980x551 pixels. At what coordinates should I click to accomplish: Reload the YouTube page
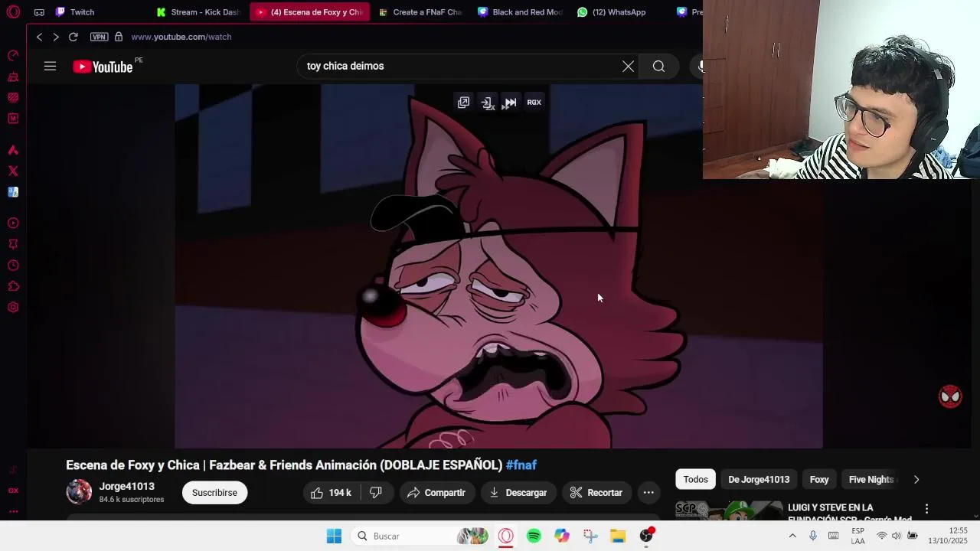[73, 37]
